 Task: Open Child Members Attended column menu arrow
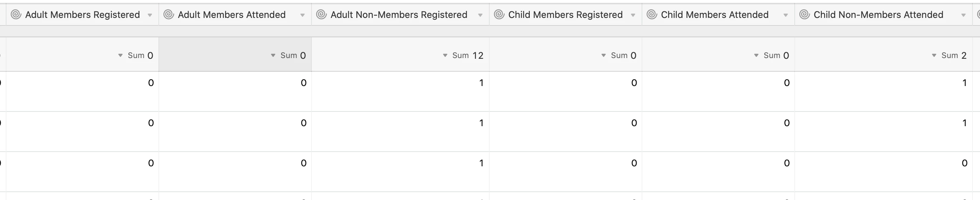(786, 15)
